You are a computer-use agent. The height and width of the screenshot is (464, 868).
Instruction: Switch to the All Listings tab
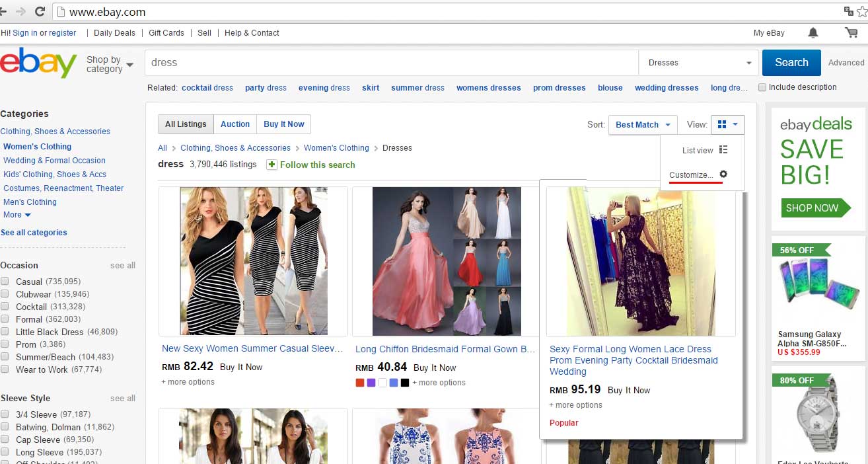(x=186, y=124)
